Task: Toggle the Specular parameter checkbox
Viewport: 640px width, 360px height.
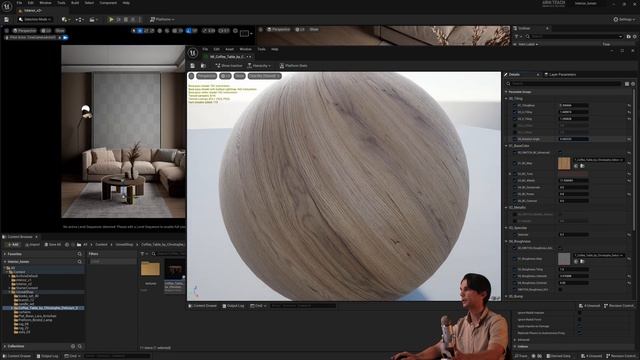Action: point(515,235)
